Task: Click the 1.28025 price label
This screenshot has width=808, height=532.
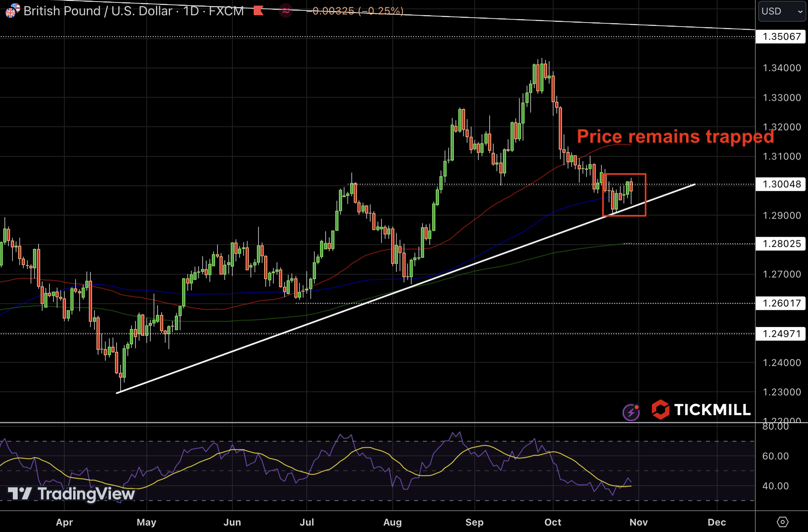Action: point(781,243)
